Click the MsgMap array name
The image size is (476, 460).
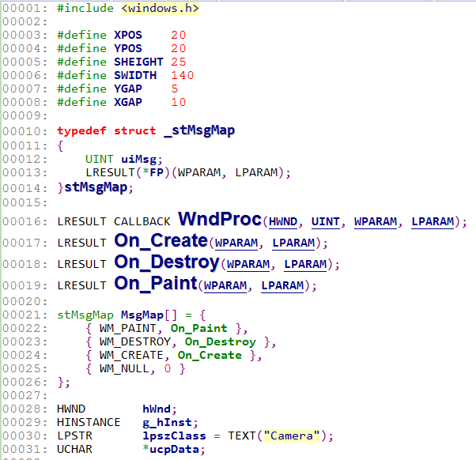142,315
